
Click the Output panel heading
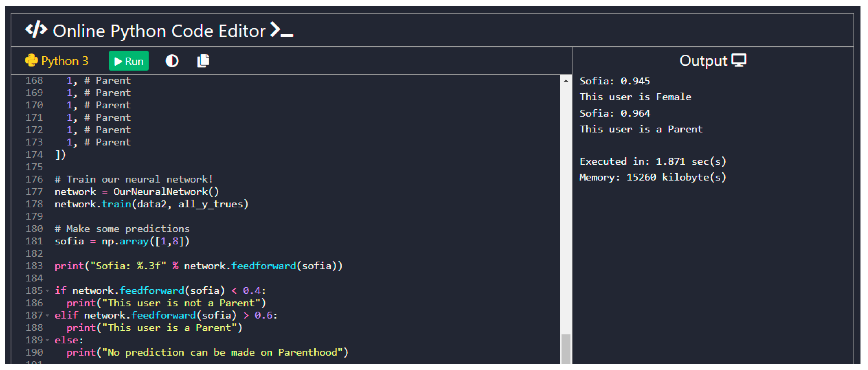click(x=703, y=61)
